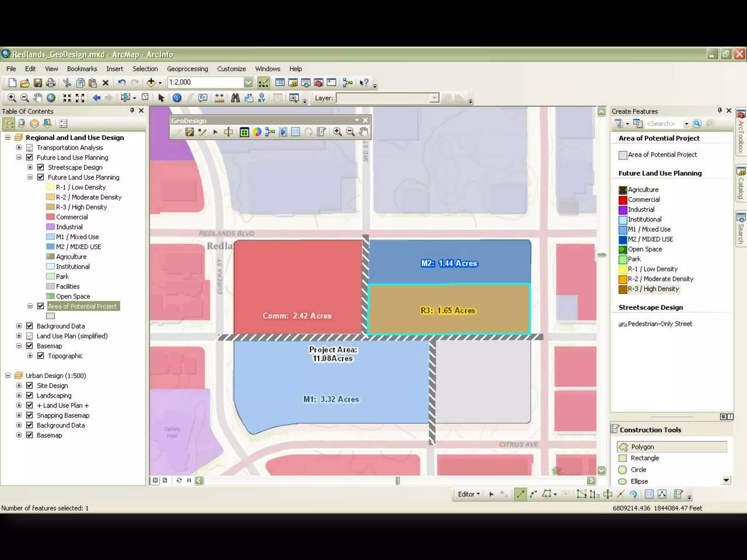Open the map scale dropdown

(248, 82)
